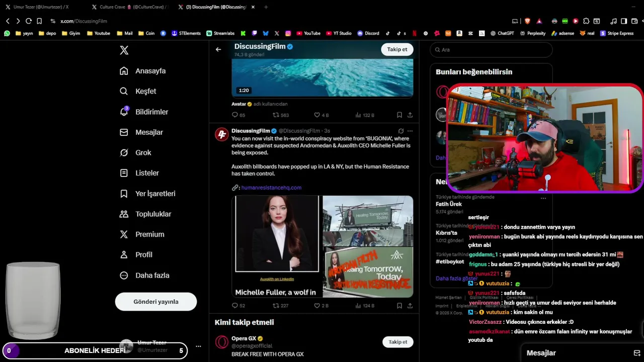This screenshot has width=644, height=362.
Task: Repost the BUGONIA post with 227 reposts
Action: (x=280, y=305)
